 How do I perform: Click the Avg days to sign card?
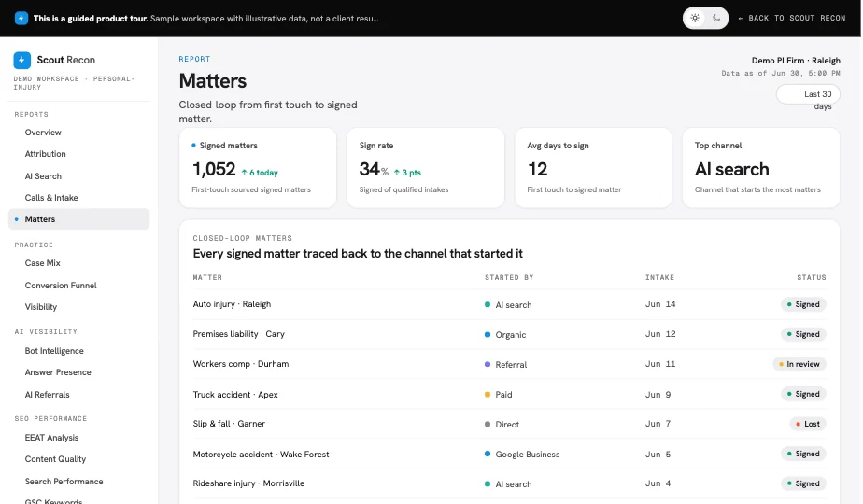coord(593,168)
